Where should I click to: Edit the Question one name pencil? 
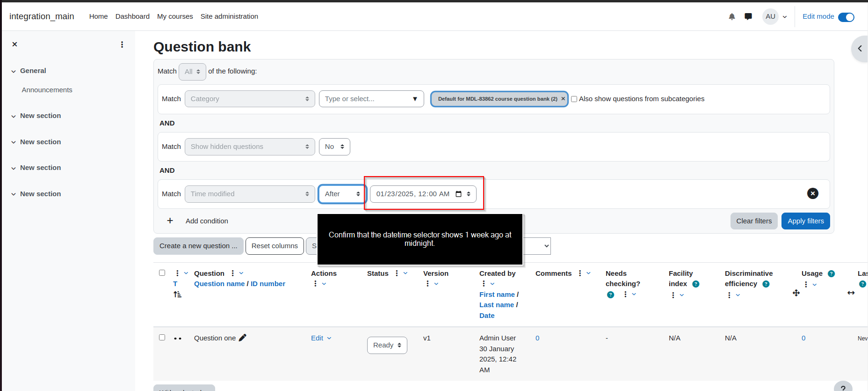coord(242,338)
